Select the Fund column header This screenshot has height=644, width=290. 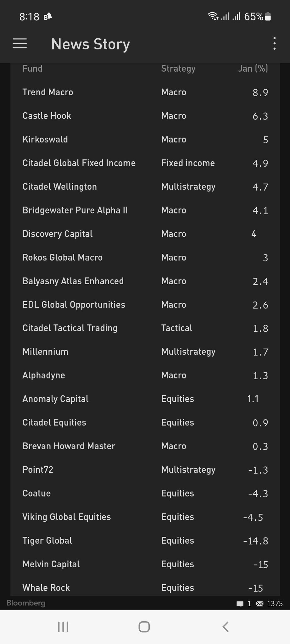point(32,69)
